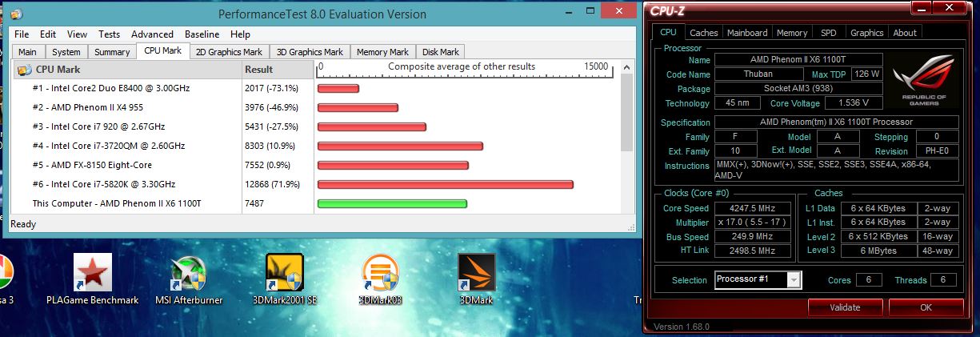Viewport: 980px width, 337px height.
Task: Switch to Memory Mark tab
Action: [382, 52]
